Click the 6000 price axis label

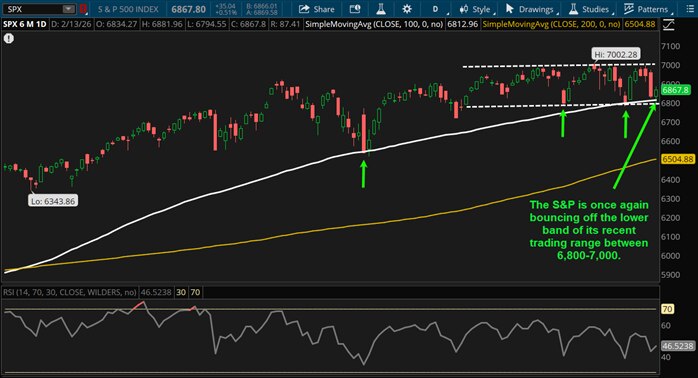pos(671,256)
